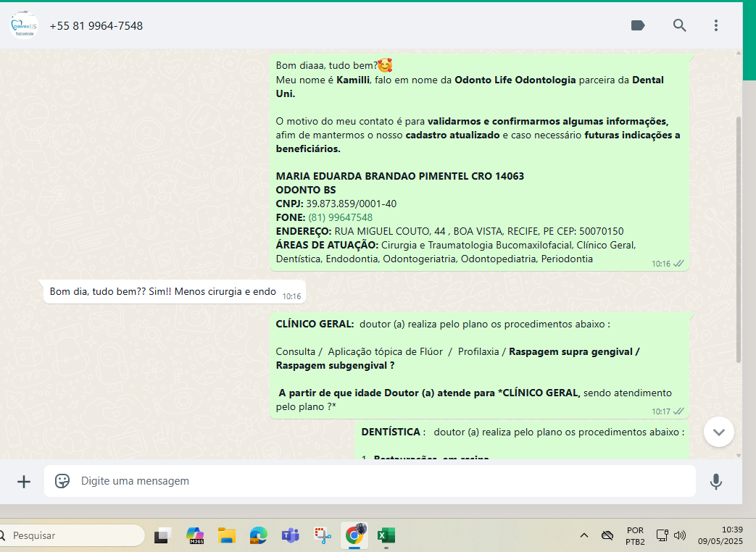Focus the 'Digite uma mensagem' input field
Image resolution: width=756 pixels, height=552 pixels.
click(x=370, y=481)
